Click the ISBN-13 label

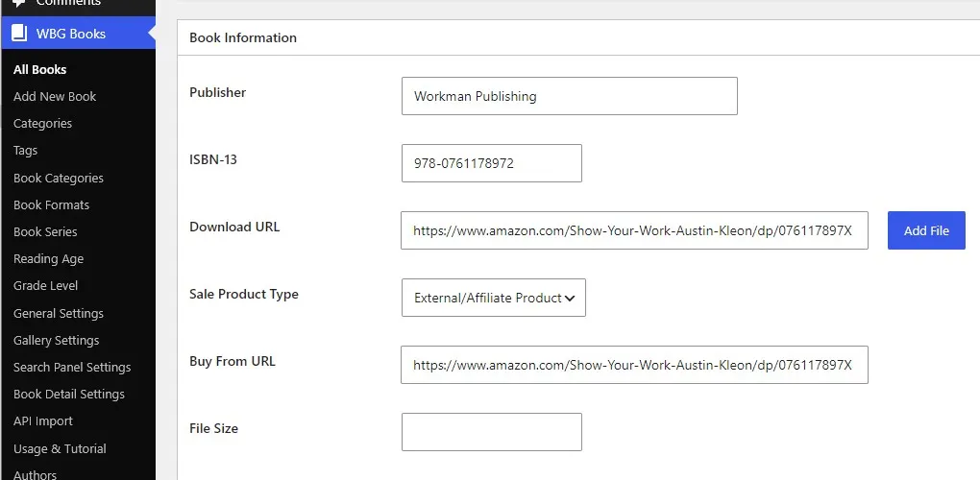(213, 159)
